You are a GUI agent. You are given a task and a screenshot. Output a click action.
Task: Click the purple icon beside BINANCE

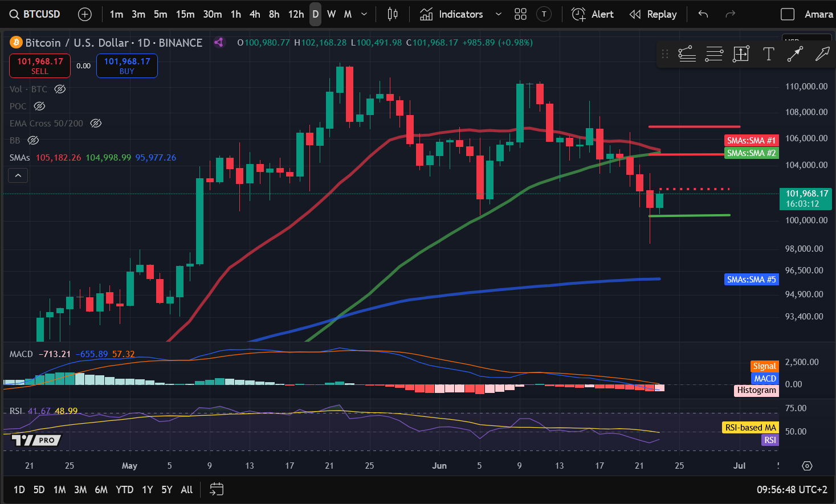coord(219,42)
